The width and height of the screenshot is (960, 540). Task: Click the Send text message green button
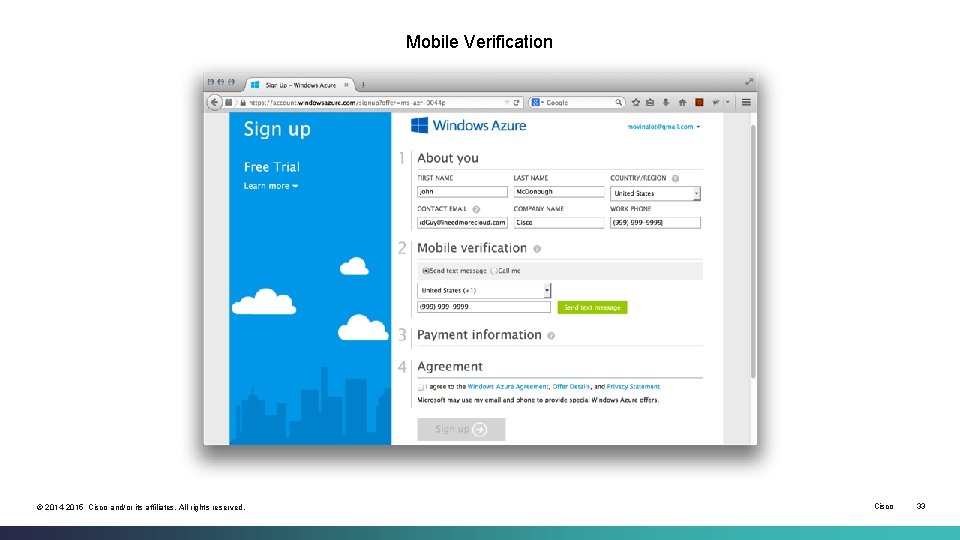pos(592,307)
